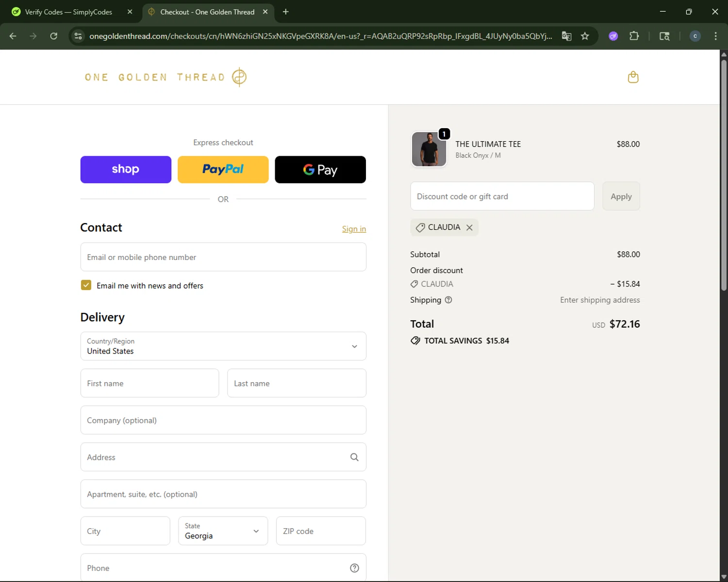Close the Verify Codes tab
The width and height of the screenshot is (728, 582).
130,12
